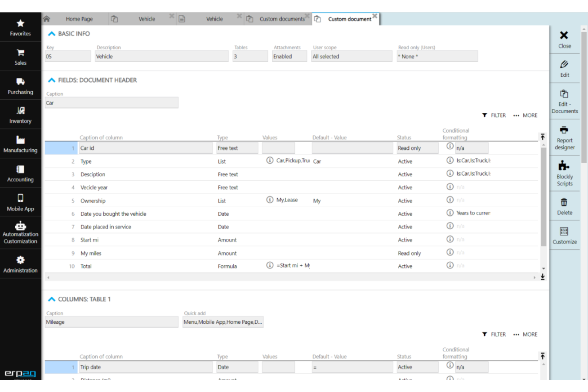Click the Key field showing 05
588x392 pixels.
(68, 56)
